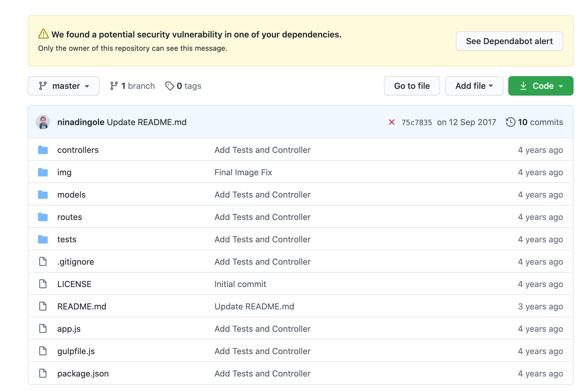View the Final Image Fix commit
588x391 pixels.
(x=243, y=172)
